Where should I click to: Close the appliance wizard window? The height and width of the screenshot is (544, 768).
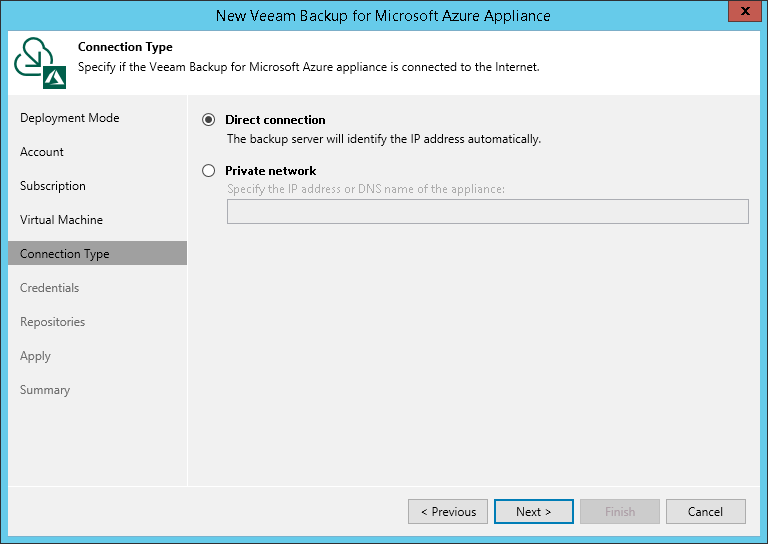(745, 11)
